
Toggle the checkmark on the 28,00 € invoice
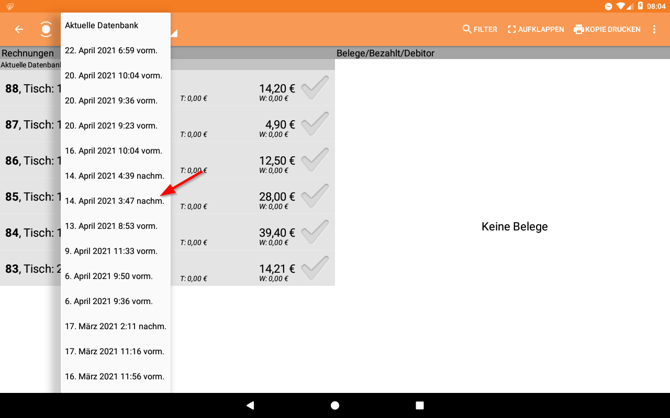(x=315, y=196)
